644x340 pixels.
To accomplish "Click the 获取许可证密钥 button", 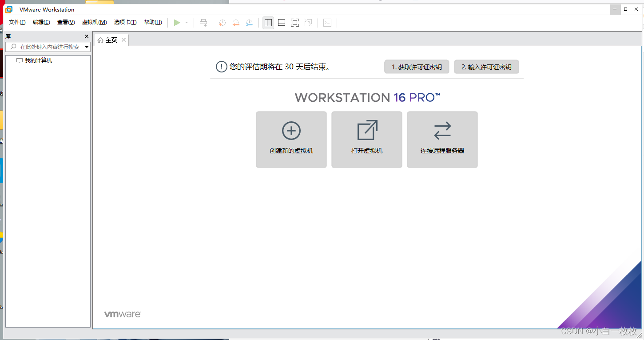I will pos(417,67).
